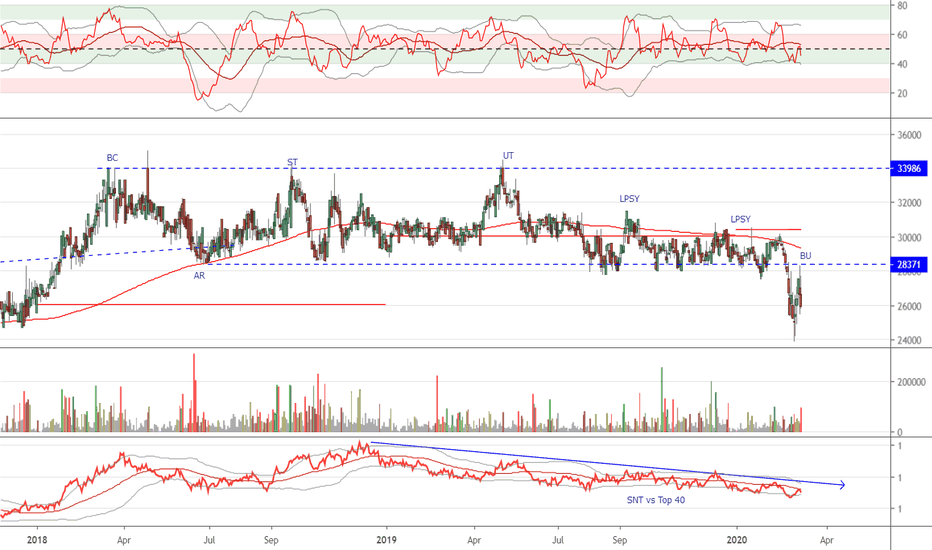Click the 2018 time axis label
The width and height of the screenshot is (932, 550).
37,540
